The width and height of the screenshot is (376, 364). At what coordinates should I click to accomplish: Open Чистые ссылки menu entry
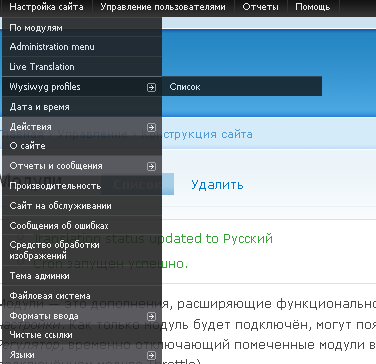(x=82, y=335)
